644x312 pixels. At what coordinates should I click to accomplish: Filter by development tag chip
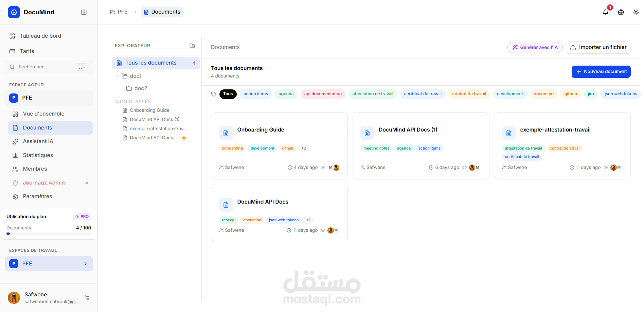coord(510,94)
